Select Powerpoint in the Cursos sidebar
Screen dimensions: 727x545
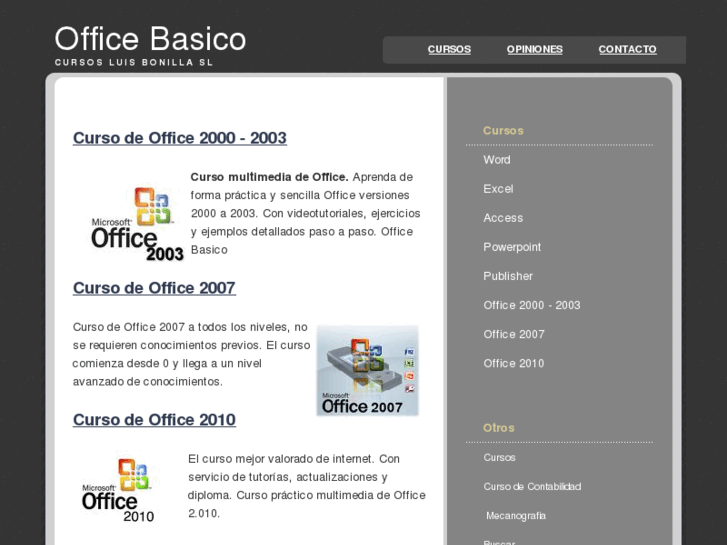(x=512, y=247)
